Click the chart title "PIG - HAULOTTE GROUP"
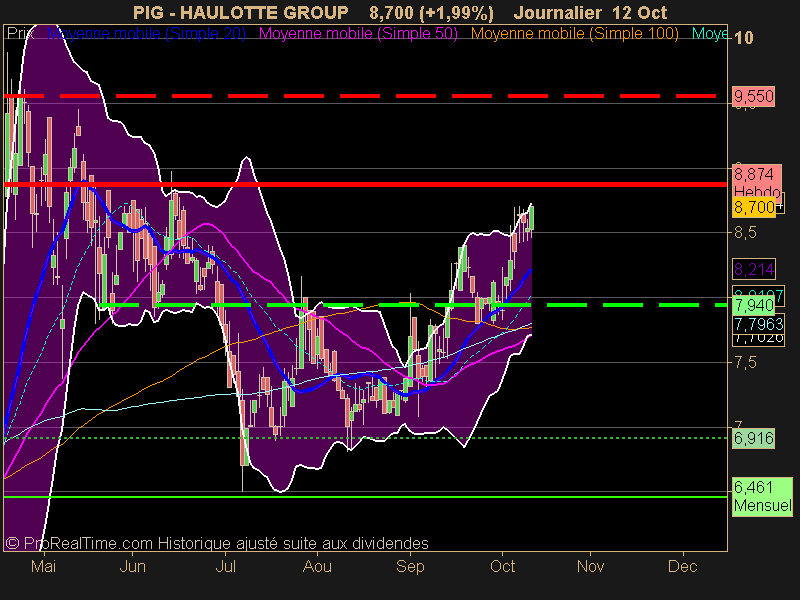800x600 pixels. coord(240,12)
